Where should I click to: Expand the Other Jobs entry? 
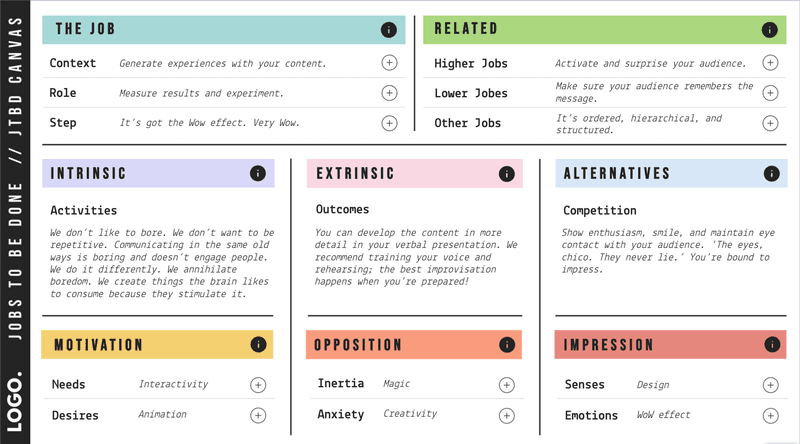tap(770, 123)
